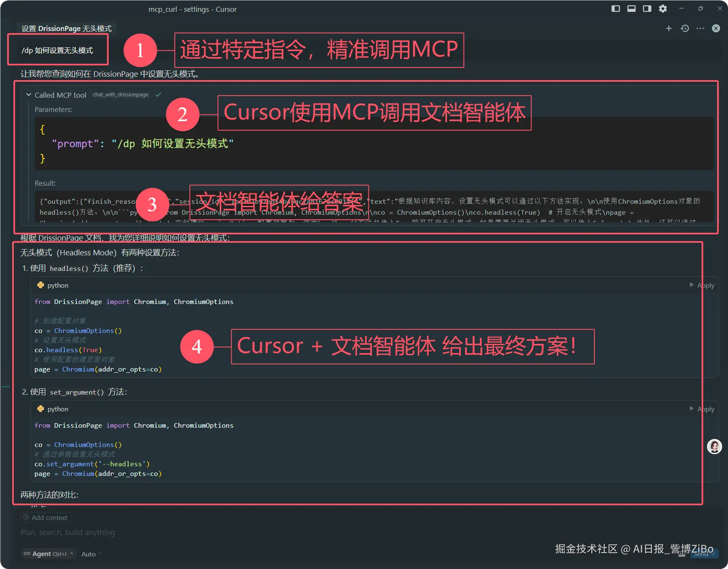Start a new chat with the plus icon

(668, 28)
